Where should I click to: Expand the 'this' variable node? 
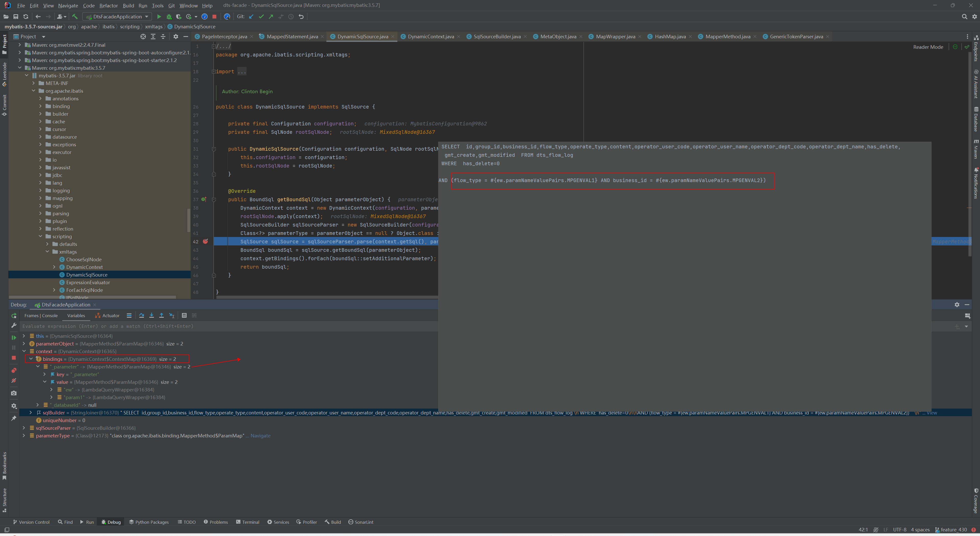tap(24, 336)
